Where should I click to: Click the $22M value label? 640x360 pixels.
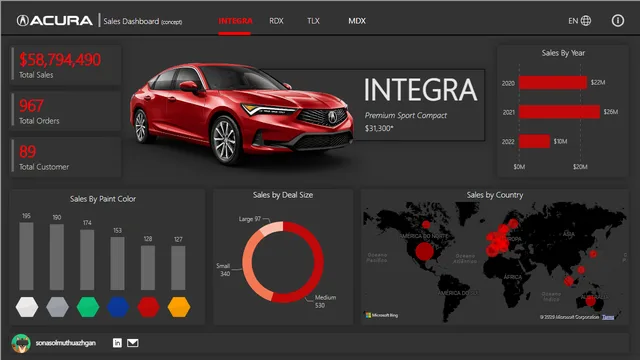pyautogui.click(x=598, y=82)
